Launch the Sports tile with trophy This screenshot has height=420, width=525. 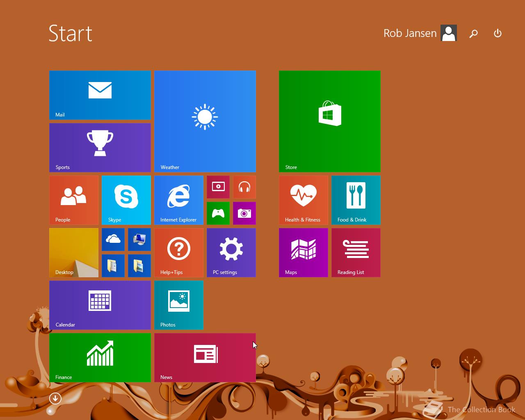click(100, 148)
